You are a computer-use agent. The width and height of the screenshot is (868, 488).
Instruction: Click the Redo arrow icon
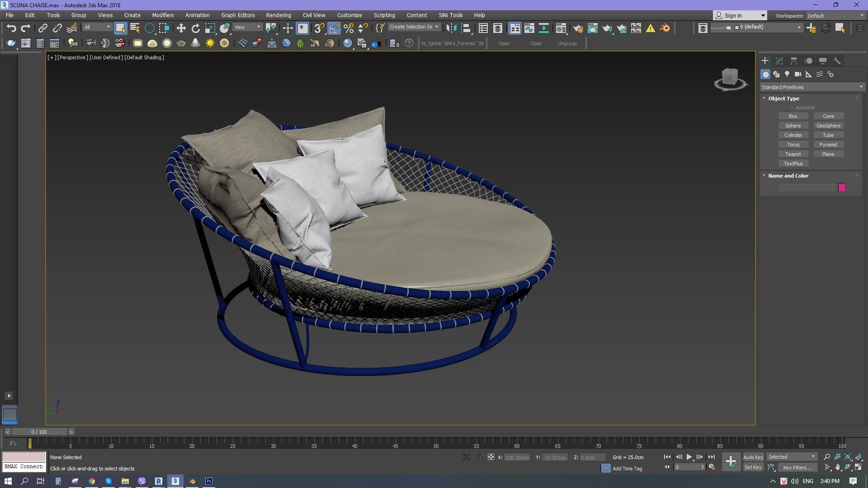pos(26,28)
